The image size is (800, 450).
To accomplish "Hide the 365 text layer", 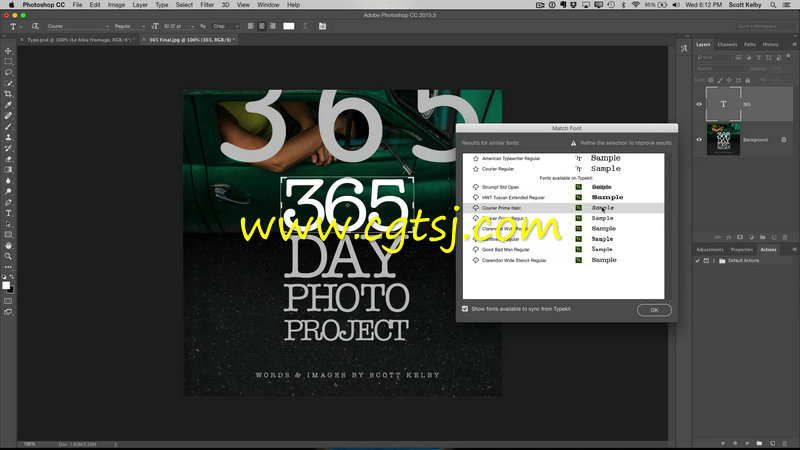I will click(699, 104).
